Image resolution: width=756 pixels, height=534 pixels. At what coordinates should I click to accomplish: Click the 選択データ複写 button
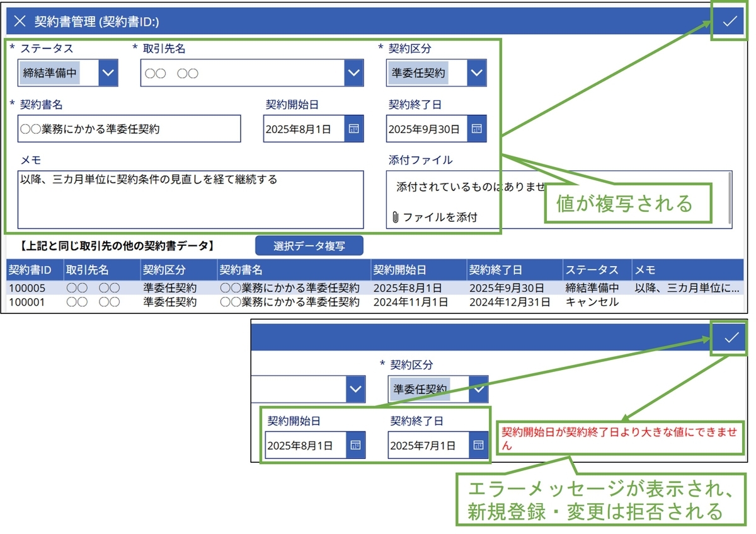pos(309,246)
